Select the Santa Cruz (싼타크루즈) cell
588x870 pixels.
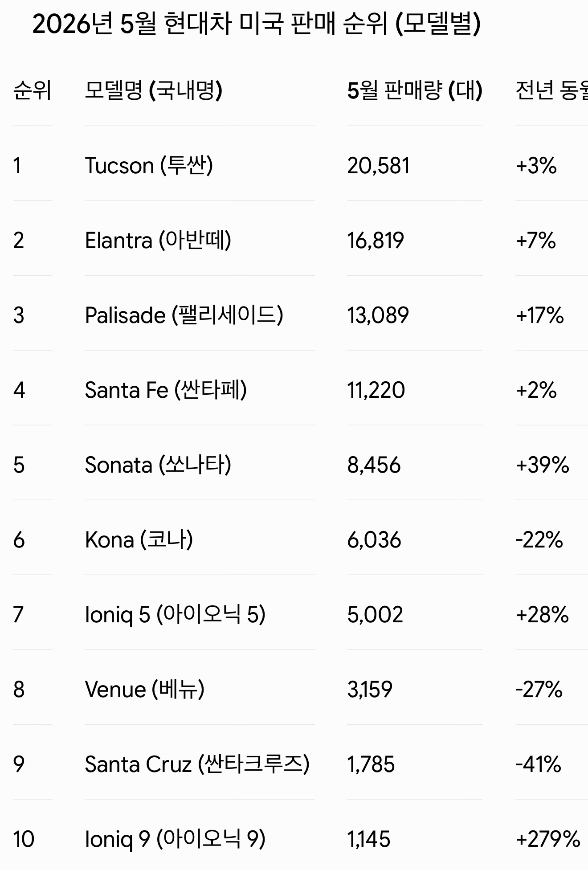click(197, 764)
